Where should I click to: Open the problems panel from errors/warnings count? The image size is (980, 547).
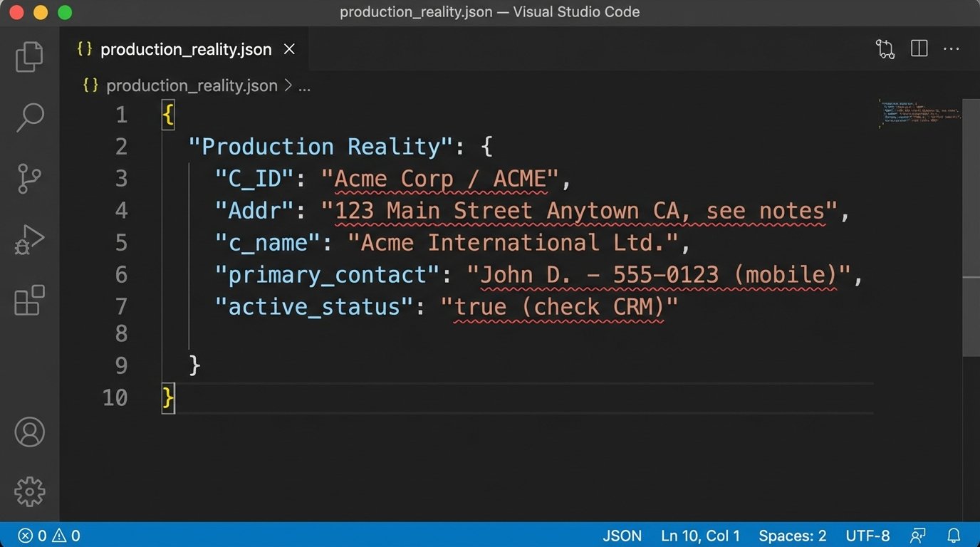click(x=48, y=536)
